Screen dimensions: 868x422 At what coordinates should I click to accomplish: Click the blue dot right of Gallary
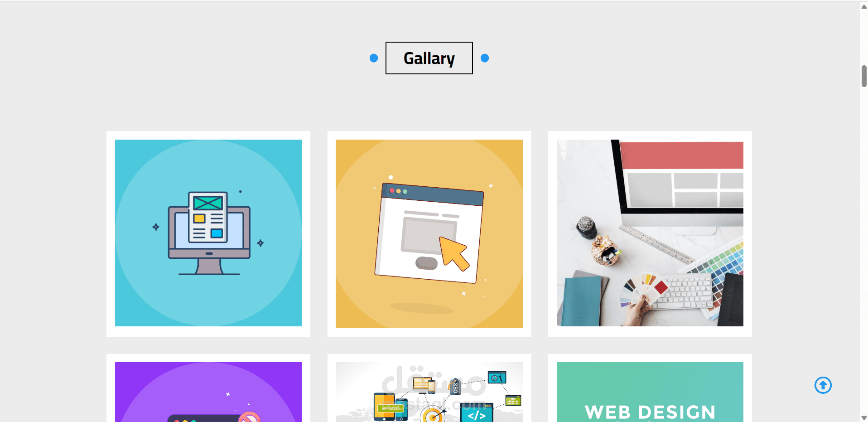point(485,58)
